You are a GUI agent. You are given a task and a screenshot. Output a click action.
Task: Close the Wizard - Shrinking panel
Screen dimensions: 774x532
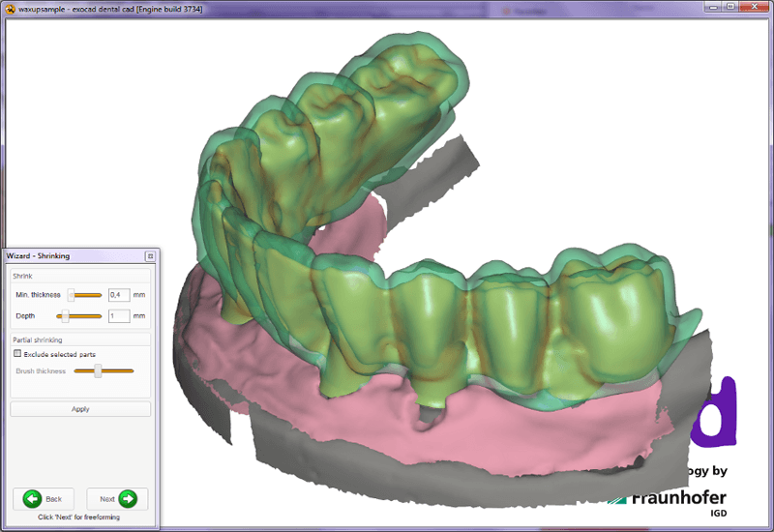(x=150, y=256)
